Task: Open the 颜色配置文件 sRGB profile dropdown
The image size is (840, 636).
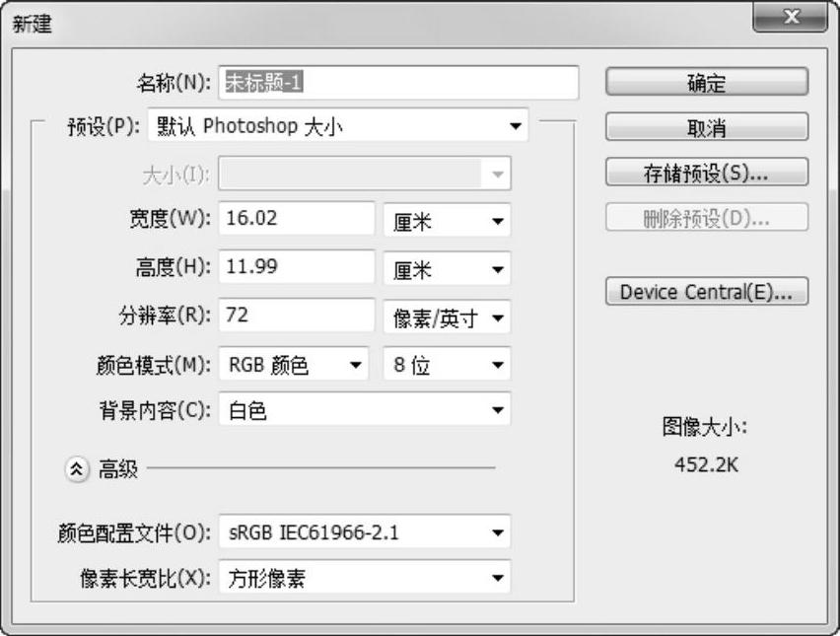Action: tap(364, 533)
